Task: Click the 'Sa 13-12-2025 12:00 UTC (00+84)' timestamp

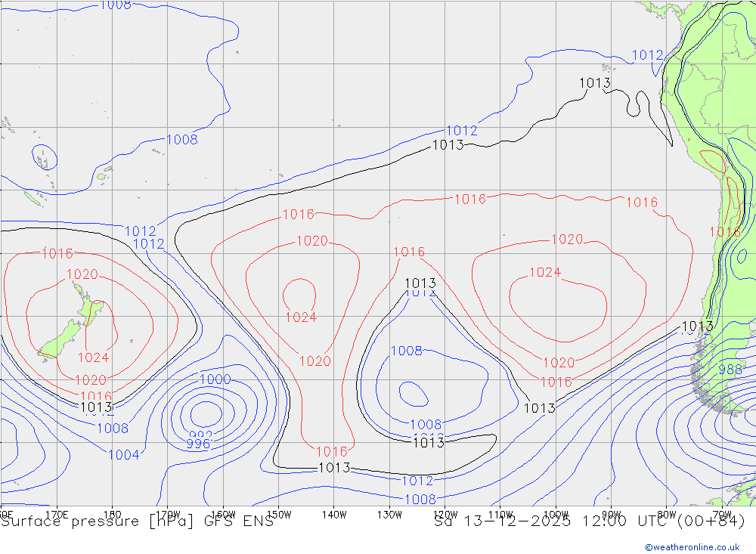Action: click(589, 522)
